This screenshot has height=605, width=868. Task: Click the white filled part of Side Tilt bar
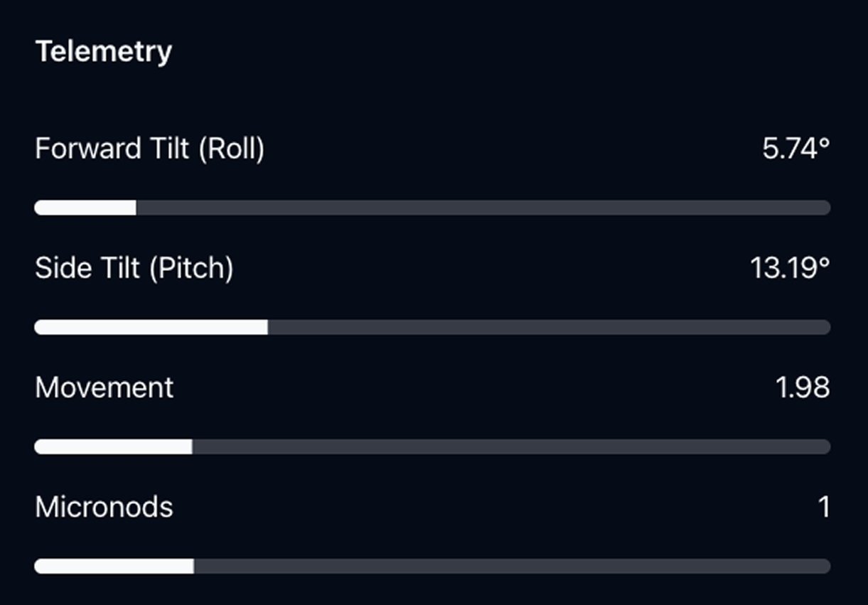(151, 327)
